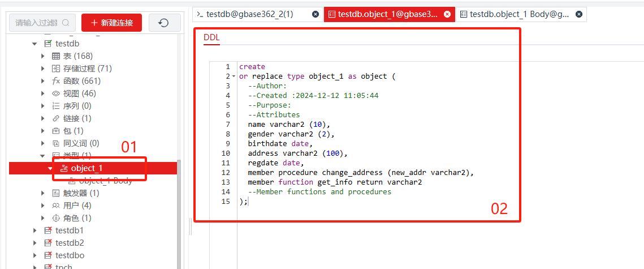The width and height of the screenshot is (644, 269).
Task: Click the 视图 (46) eye icon
Action: pos(56,93)
